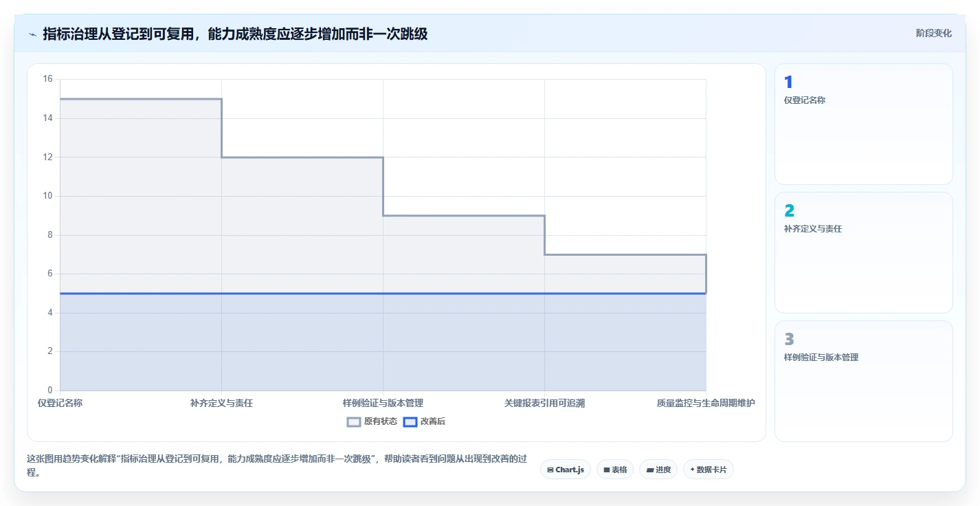Image resolution: width=980 pixels, height=506 pixels.
Task: Click the chart title heading text
Action: (235, 34)
